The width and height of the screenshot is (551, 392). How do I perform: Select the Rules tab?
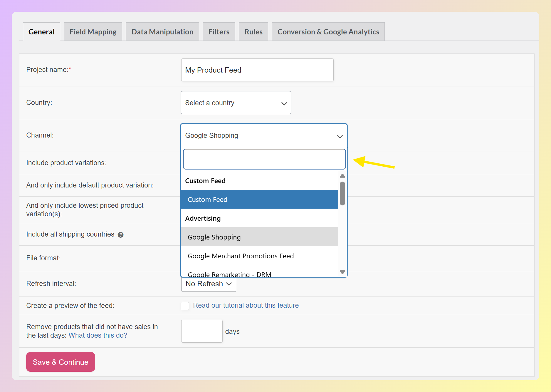pyautogui.click(x=253, y=32)
